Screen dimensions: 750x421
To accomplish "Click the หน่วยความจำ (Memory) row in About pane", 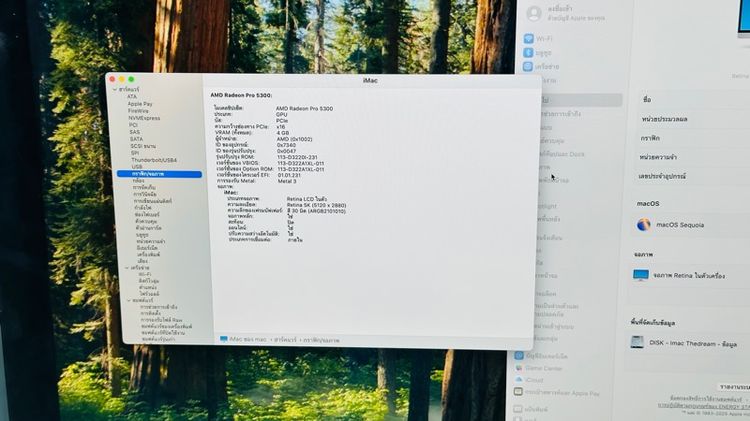I will (x=693, y=157).
